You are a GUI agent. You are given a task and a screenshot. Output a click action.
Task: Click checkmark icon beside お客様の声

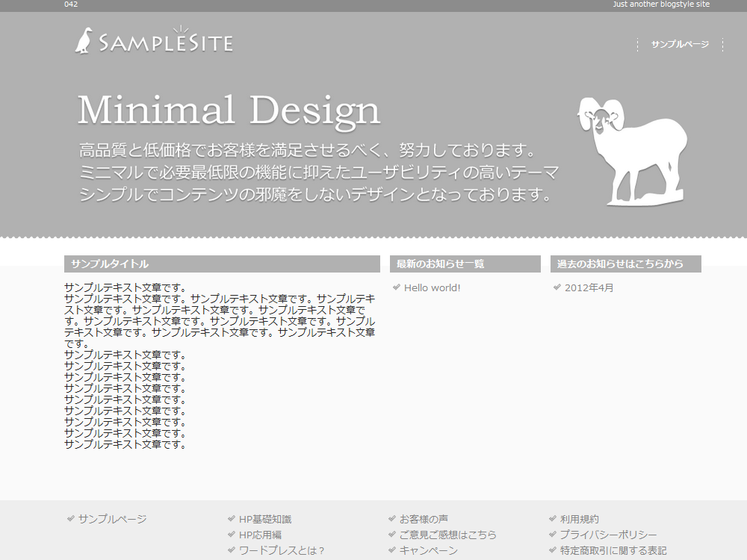(x=391, y=519)
